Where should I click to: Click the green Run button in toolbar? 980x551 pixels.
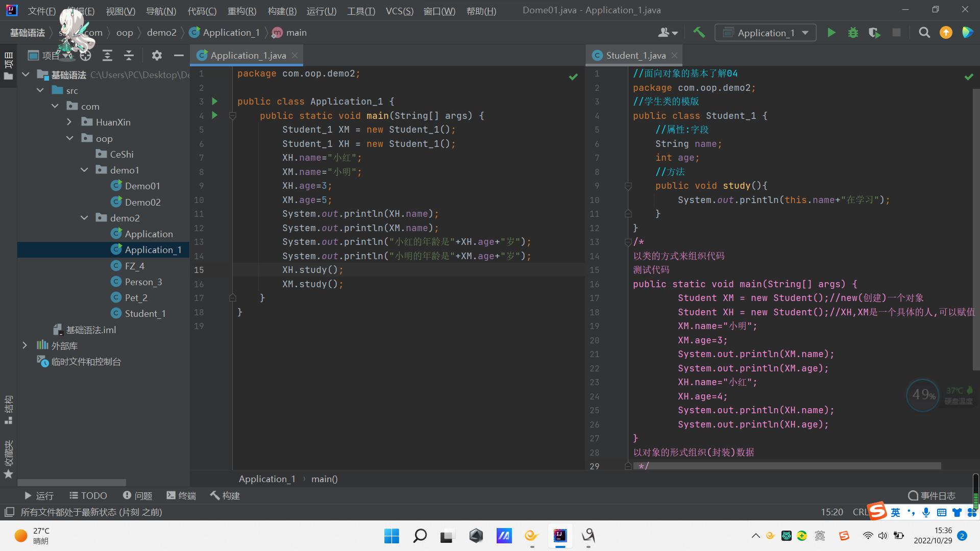tap(831, 33)
